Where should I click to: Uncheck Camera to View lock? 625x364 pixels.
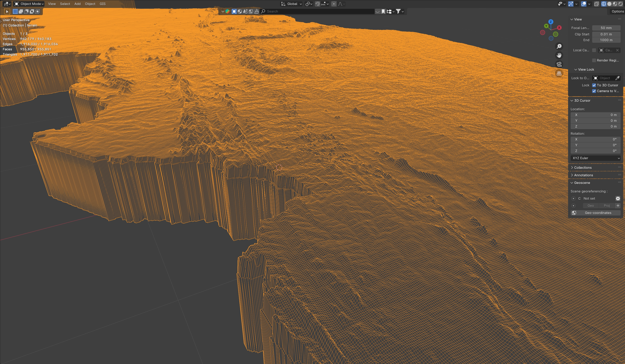(x=594, y=91)
